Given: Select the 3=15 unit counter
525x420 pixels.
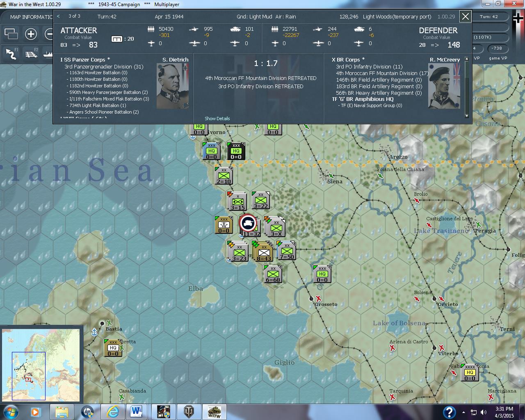Looking at the screenshot, I should 237,201.
